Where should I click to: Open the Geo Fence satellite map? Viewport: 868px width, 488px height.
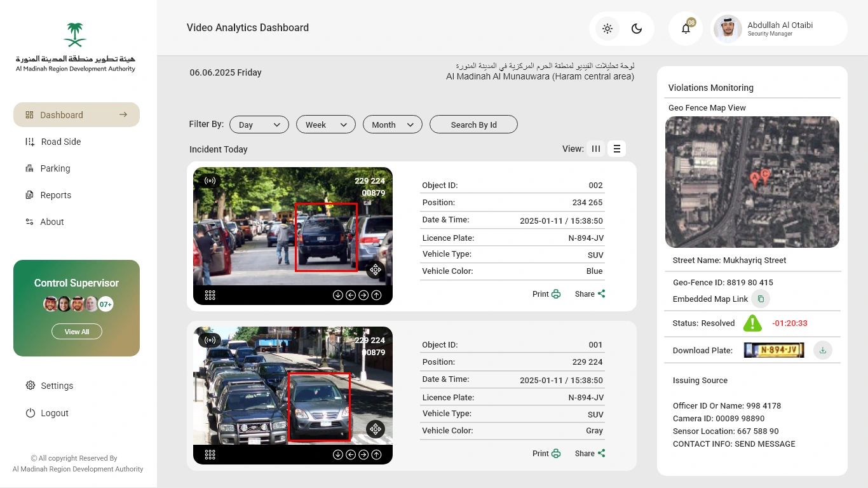[x=752, y=182]
